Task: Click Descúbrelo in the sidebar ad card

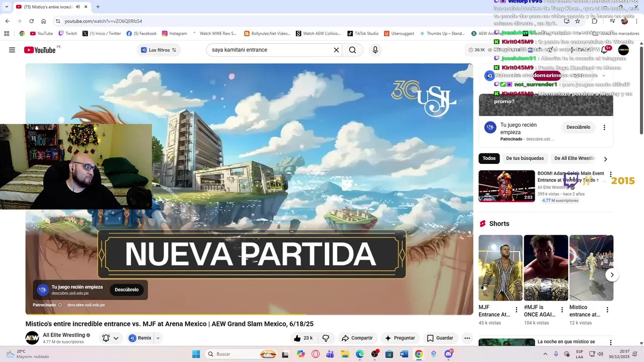Action: pyautogui.click(x=578, y=127)
